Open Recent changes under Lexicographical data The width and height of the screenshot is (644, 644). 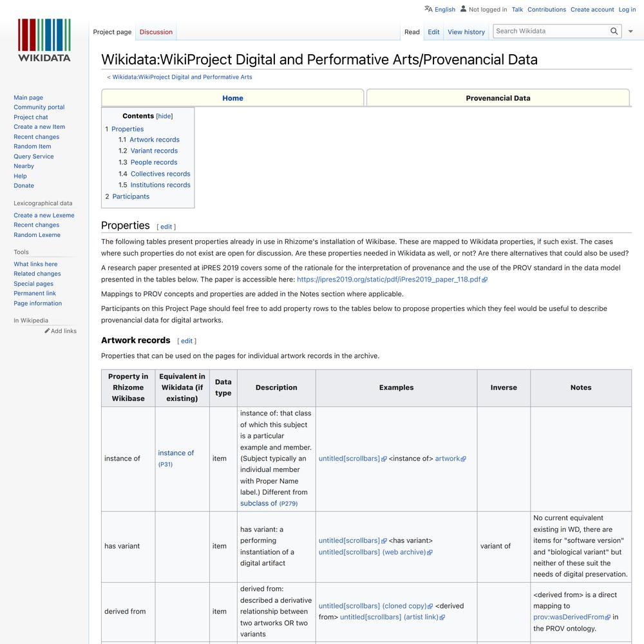click(x=37, y=225)
